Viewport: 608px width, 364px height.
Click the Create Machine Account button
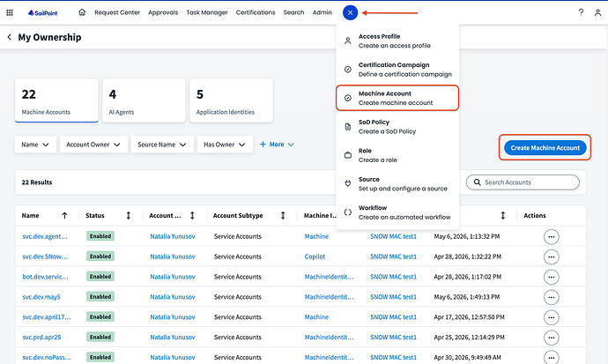(x=545, y=148)
